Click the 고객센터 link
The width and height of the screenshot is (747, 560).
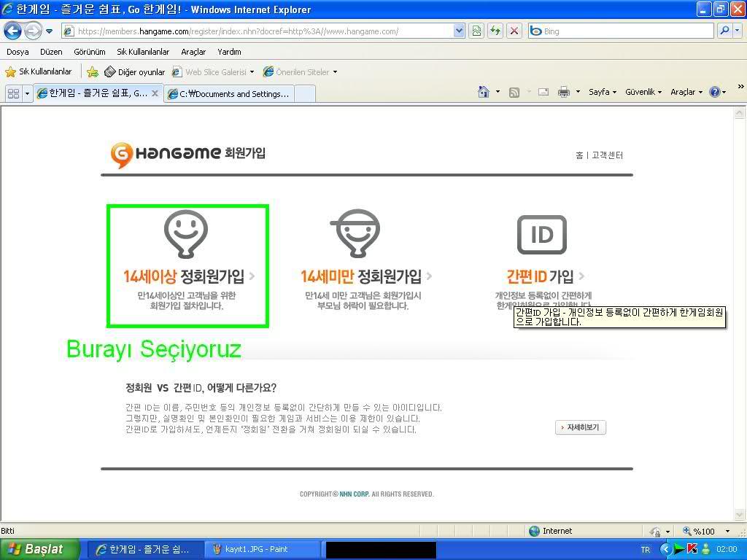(607, 155)
